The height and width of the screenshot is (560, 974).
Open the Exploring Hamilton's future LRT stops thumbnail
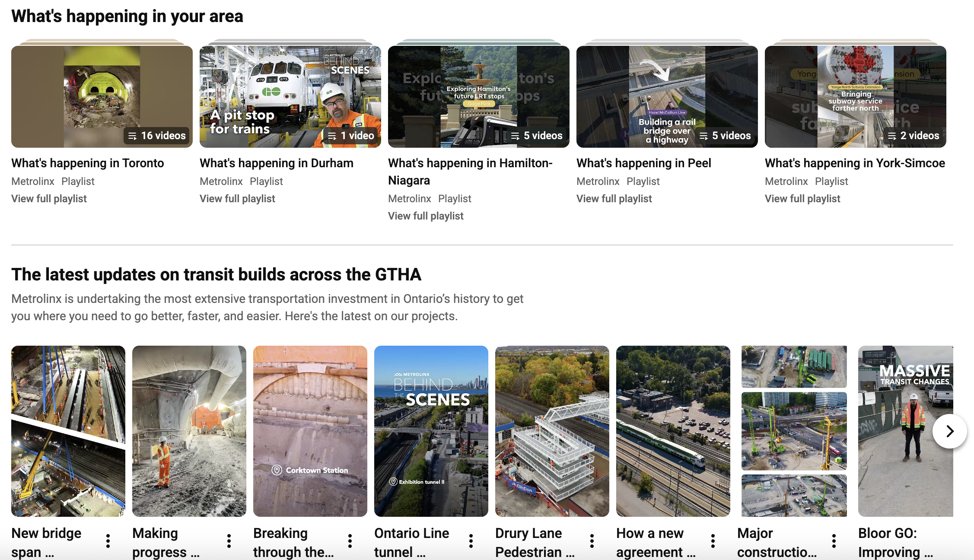click(x=479, y=97)
